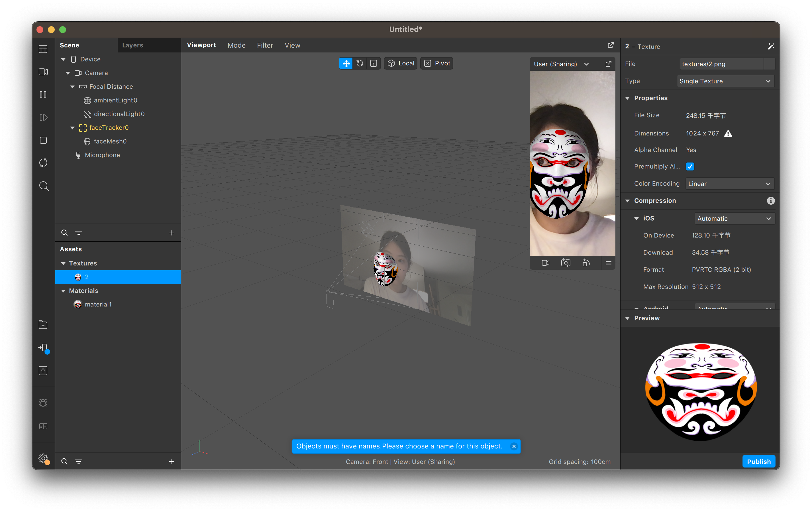812x512 pixels.
Task: Collapse the faceTracker0 tree node
Action: click(72, 128)
